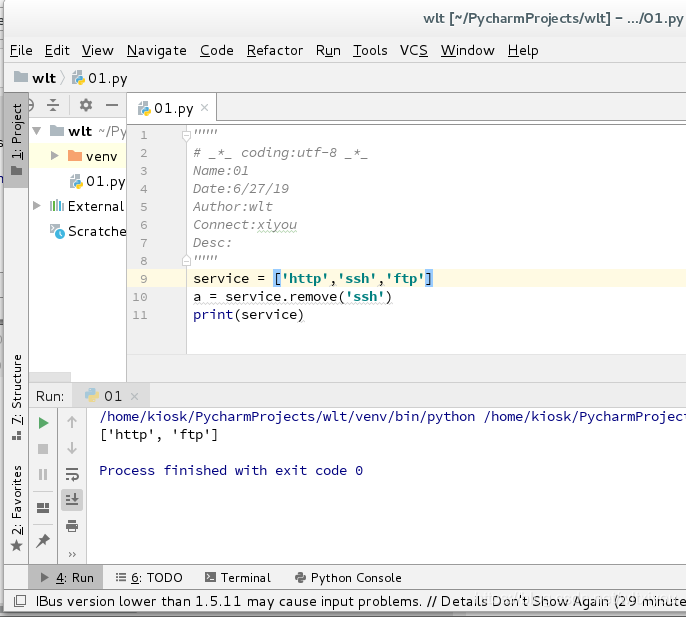Fold marker at docstring end line 8
686x617 pixels.
tap(186, 260)
